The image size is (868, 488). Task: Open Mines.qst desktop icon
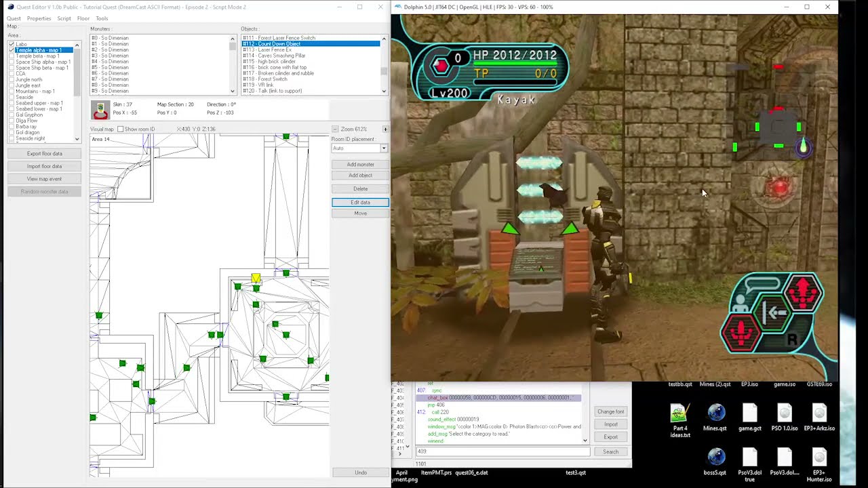(x=715, y=418)
